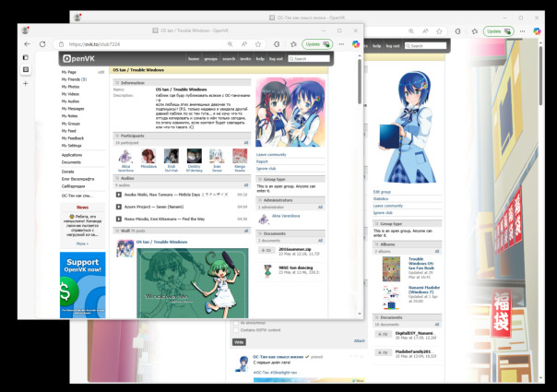Viewport: 557px width, 392px height.
Task: Collapse the Information section header
Action: tap(182, 83)
